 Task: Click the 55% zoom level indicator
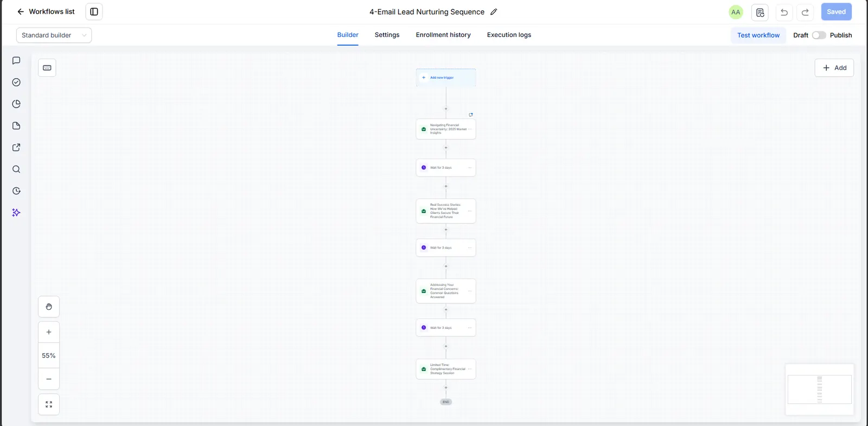click(x=49, y=355)
